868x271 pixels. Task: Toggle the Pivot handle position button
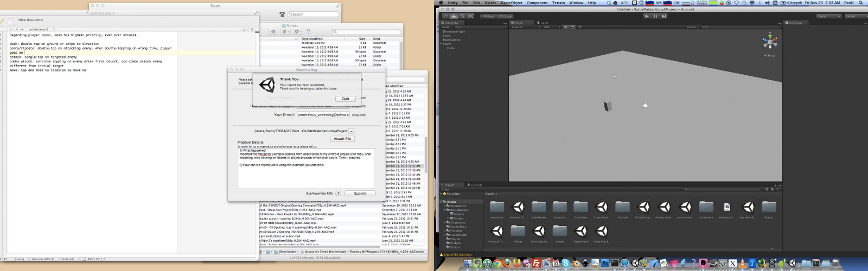[489, 16]
